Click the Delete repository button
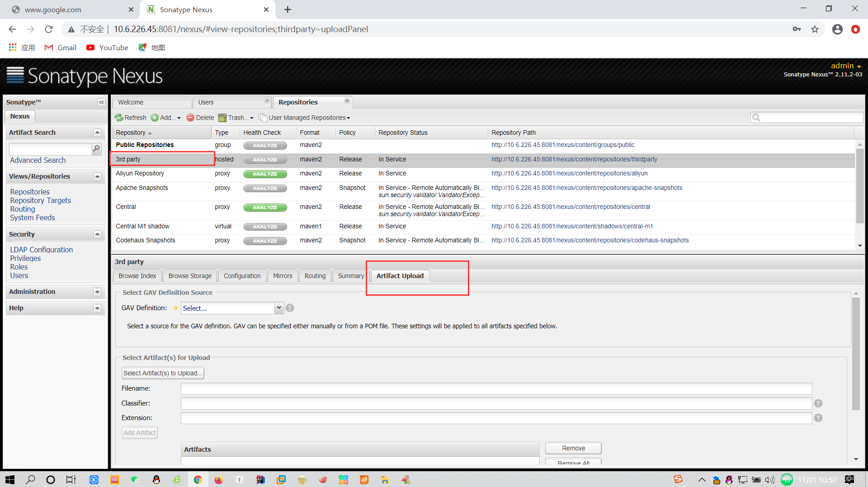 (x=200, y=118)
